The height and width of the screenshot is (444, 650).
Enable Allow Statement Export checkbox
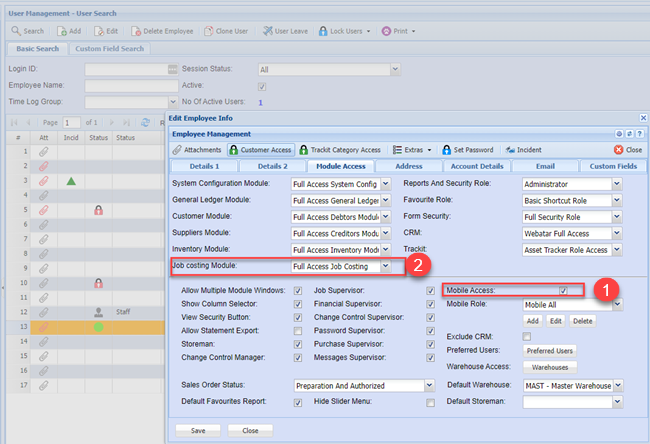point(298,330)
